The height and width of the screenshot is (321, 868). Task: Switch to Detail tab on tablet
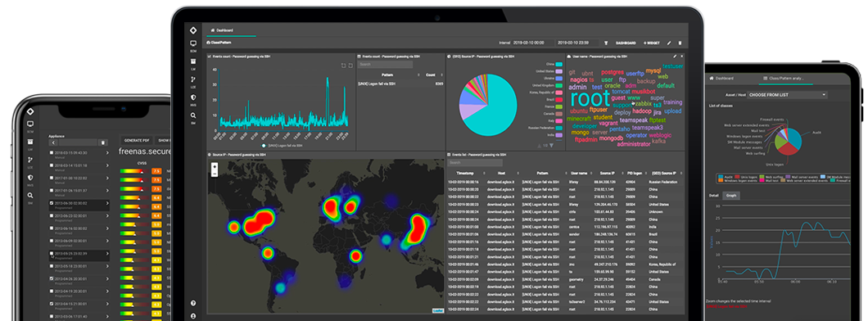coord(714,196)
